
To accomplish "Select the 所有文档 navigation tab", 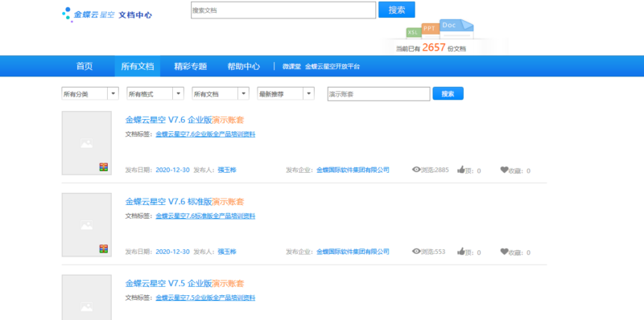I will coord(138,67).
